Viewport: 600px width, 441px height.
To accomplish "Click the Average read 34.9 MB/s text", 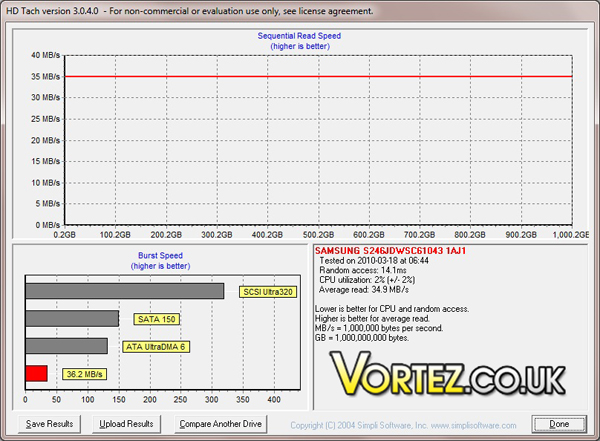I will [x=364, y=290].
